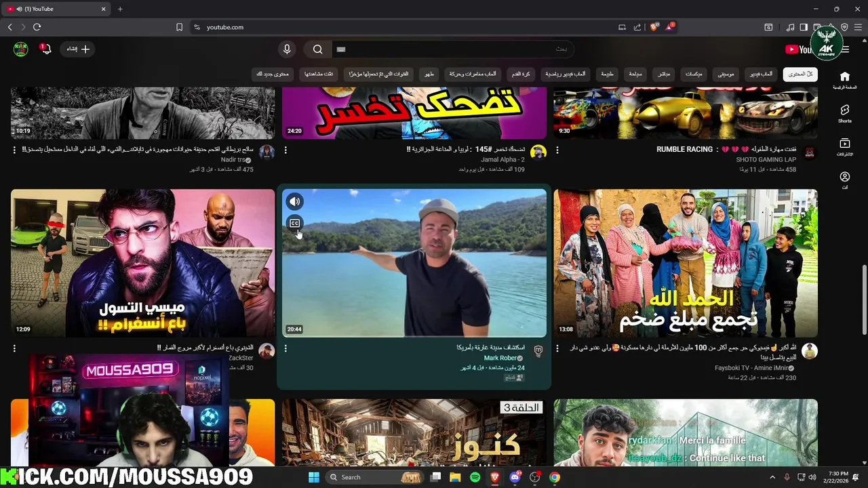Open more options for RUMBLE RACING video

[557, 150]
